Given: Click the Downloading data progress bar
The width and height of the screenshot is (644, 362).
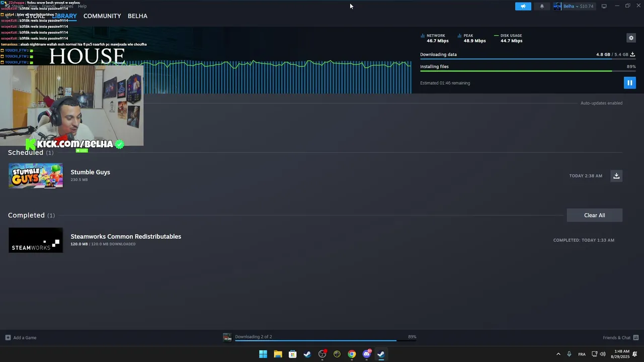Looking at the screenshot, I should (x=528, y=59).
